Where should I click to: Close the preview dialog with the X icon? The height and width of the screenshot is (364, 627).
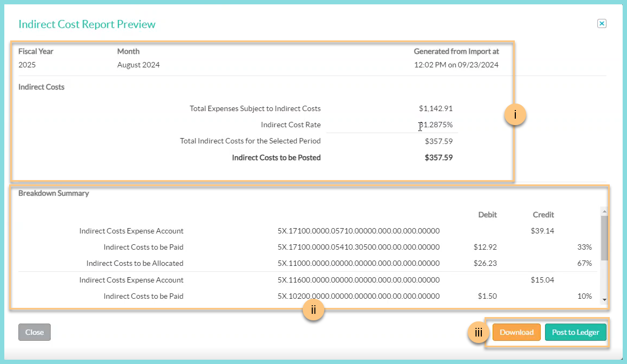tap(602, 23)
